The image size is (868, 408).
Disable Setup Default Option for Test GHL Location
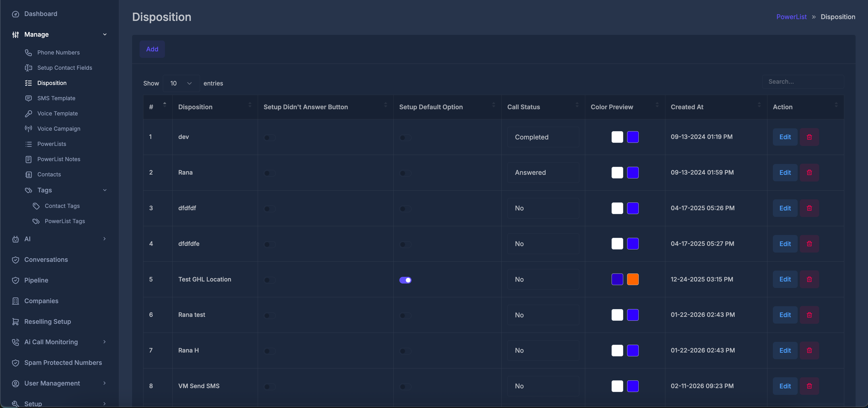tap(406, 280)
